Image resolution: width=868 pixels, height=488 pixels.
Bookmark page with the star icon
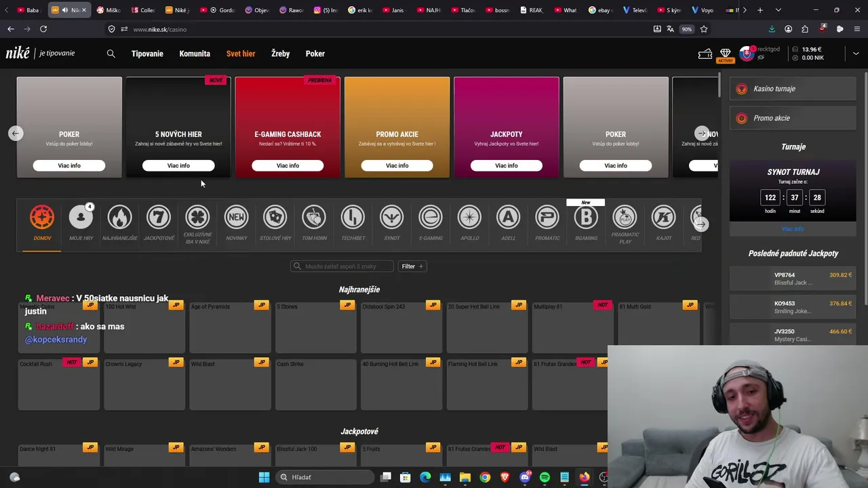point(703,29)
